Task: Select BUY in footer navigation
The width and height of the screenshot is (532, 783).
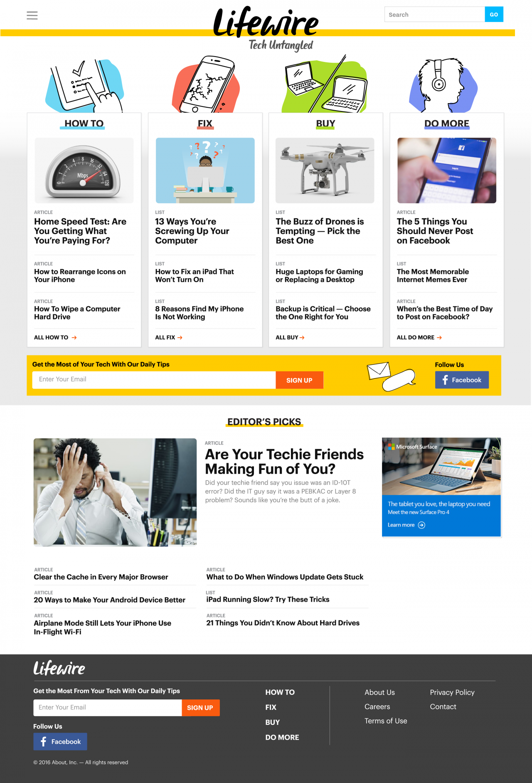Action: [x=273, y=722]
